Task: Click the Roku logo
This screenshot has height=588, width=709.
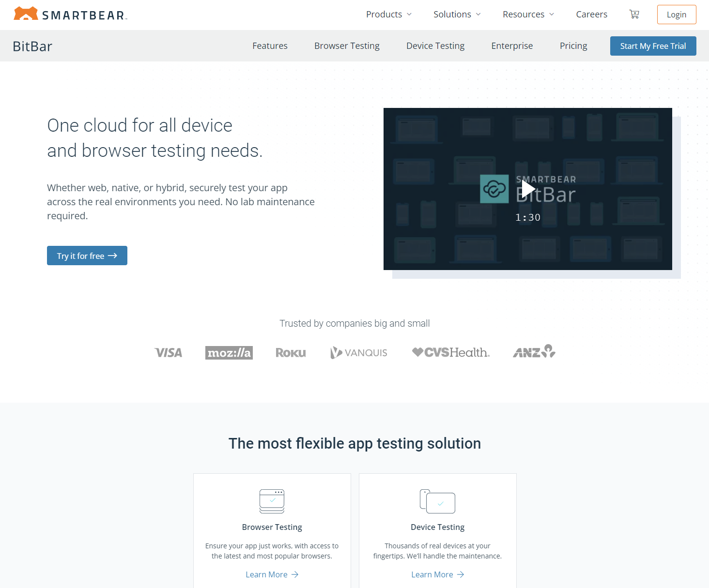Action: coord(291,352)
